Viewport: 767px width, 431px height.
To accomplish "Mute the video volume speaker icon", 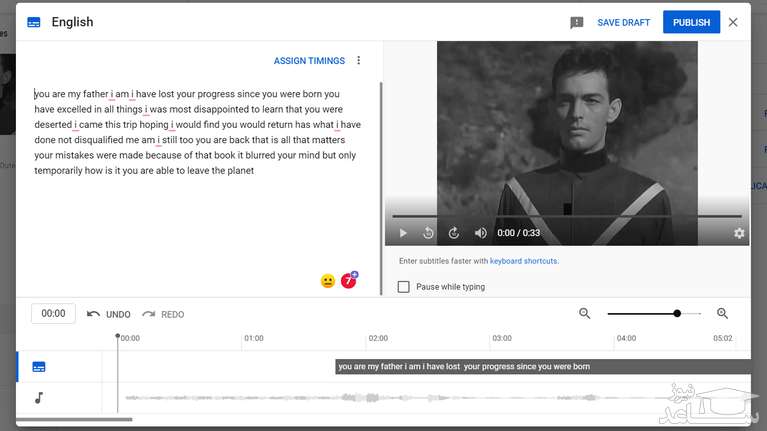I will 480,233.
